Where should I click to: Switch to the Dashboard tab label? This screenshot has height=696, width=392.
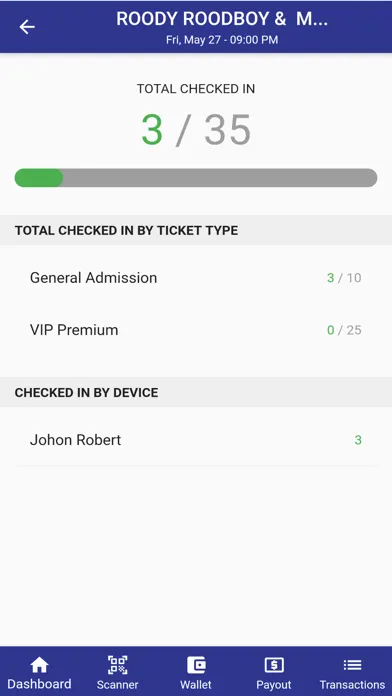pos(39,684)
